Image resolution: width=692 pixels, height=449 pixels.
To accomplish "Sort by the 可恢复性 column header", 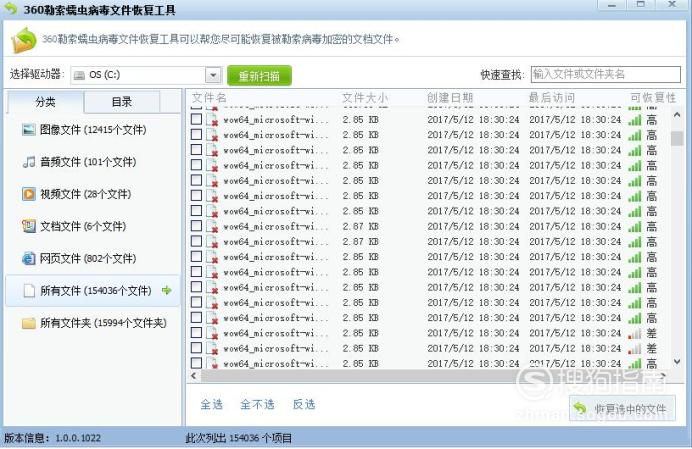I will tap(653, 98).
